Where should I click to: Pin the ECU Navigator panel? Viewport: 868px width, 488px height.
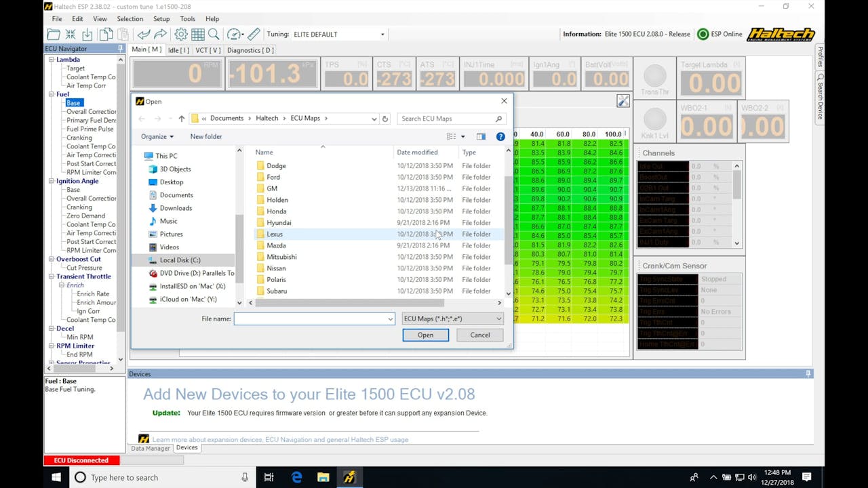click(x=120, y=48)
